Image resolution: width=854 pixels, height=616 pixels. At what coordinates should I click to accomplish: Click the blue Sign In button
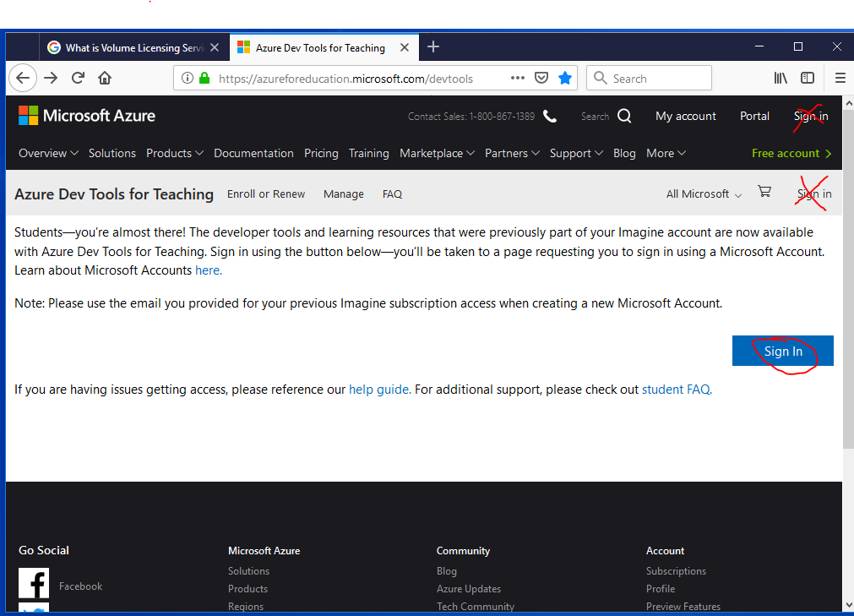point(783,351)
